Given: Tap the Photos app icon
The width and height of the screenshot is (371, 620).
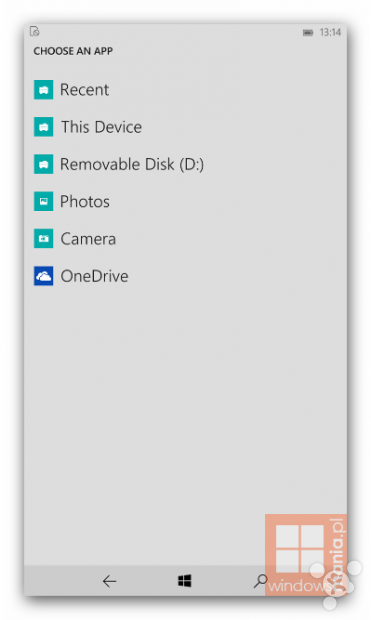Looking at the screenshot, I should pyautogui.click(x=44, y=201).
